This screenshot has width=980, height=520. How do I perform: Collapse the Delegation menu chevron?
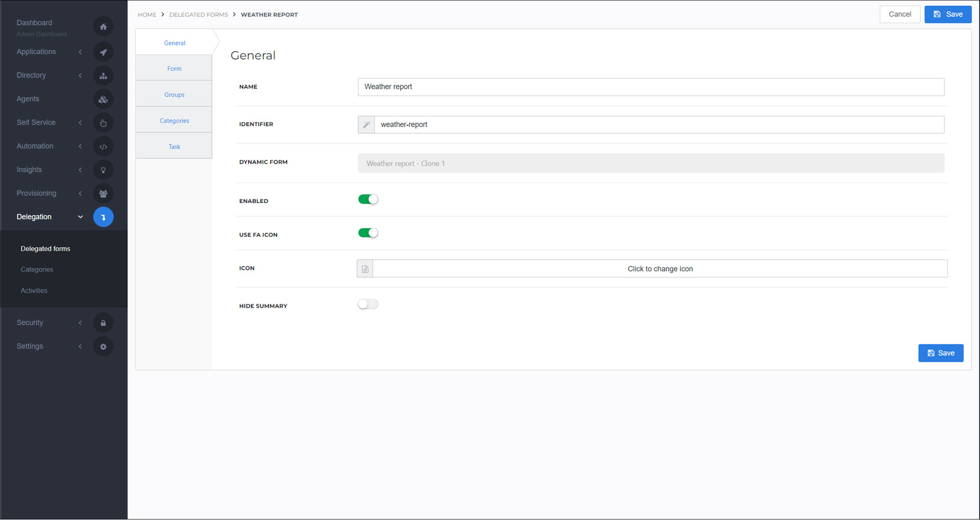point(80,217)
